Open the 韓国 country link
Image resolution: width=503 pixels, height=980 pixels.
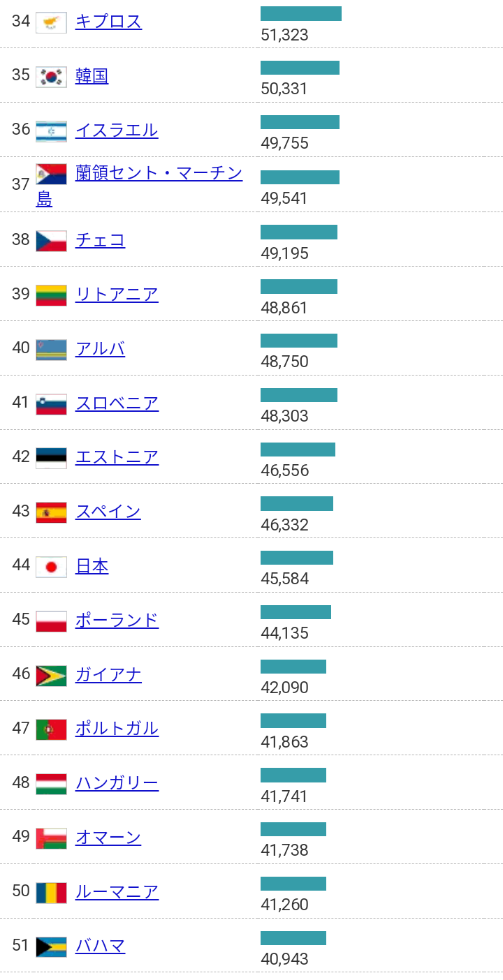tap(92, 76)
